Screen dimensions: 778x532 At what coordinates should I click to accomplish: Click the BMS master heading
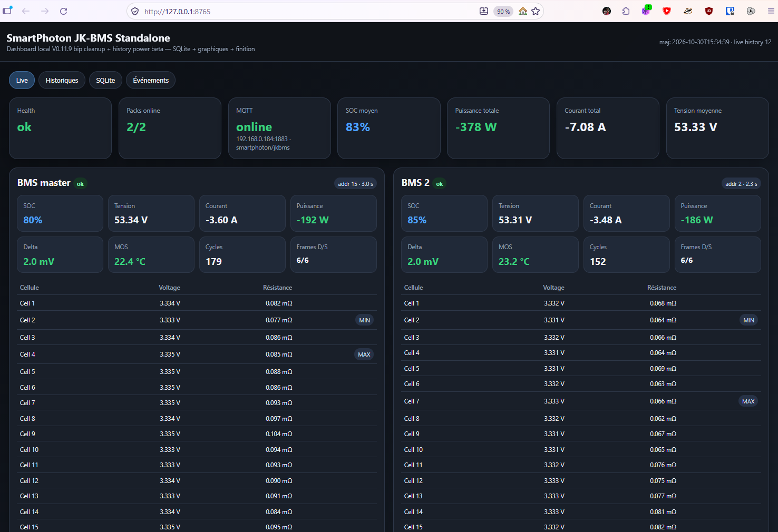(x=44, y=183)
